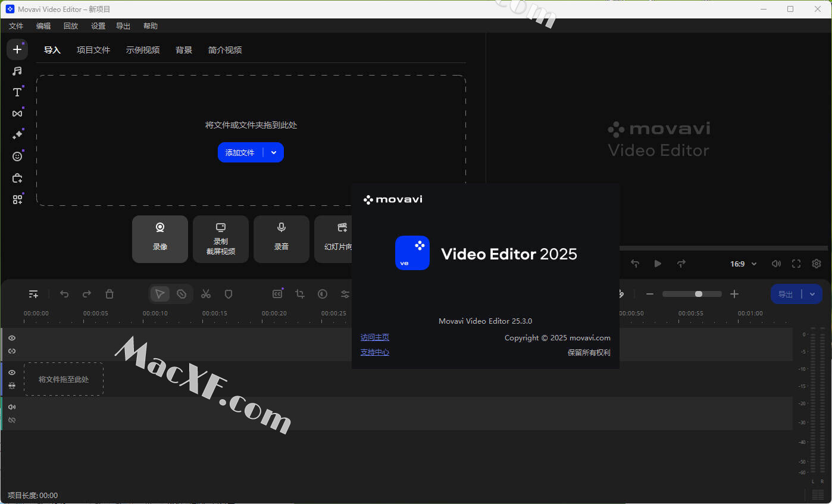Switch to the 项目文件 tab
This screenshot has height=504, width=832.
pos(93,50)
